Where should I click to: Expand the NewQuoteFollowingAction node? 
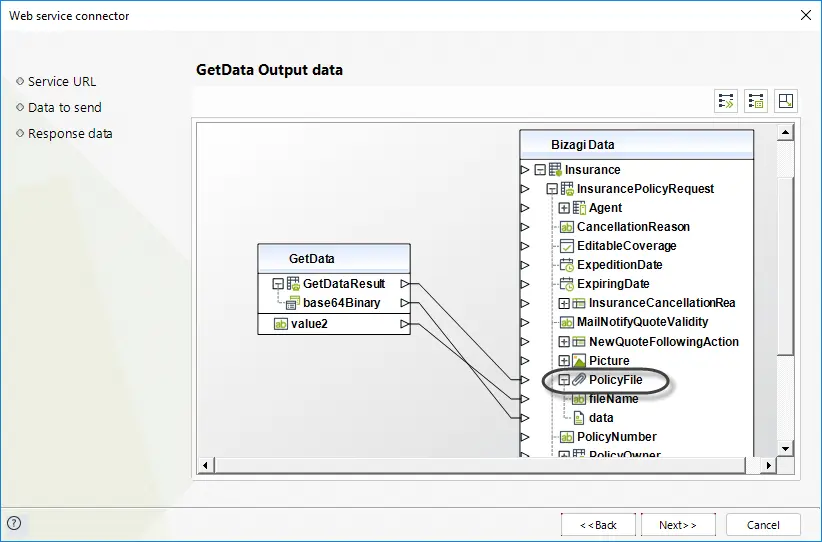click(x=564, y=342)
